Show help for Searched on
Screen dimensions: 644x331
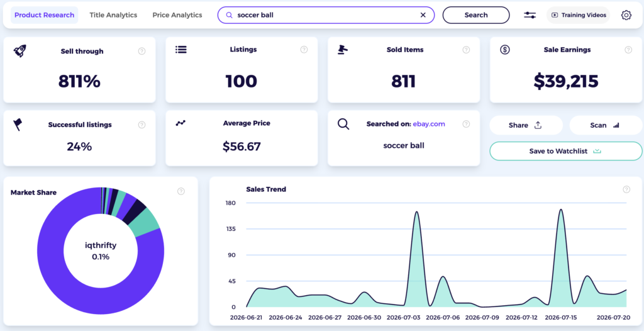click(x=466, y=124)
